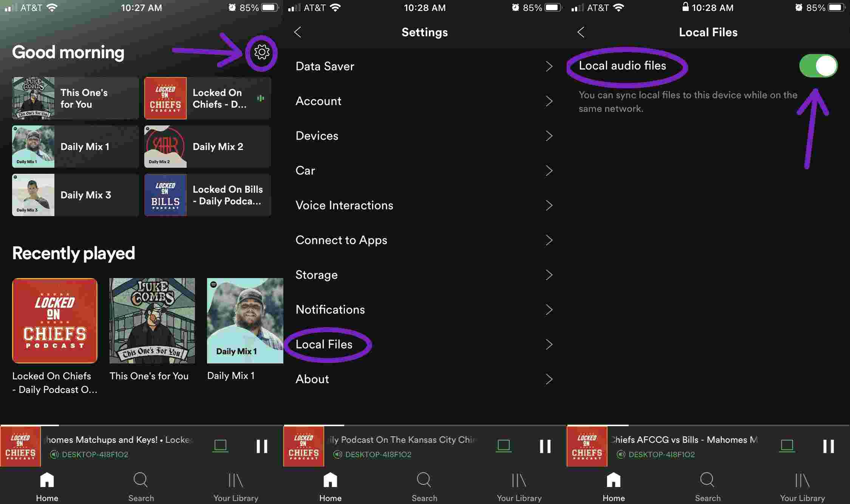Tap Home tab on Settings screen
The height and width of the screenshot is (504, 850).
(331, 487)
